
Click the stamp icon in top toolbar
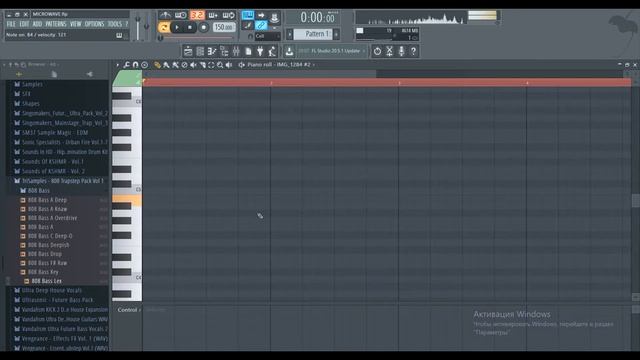[275, 17]
